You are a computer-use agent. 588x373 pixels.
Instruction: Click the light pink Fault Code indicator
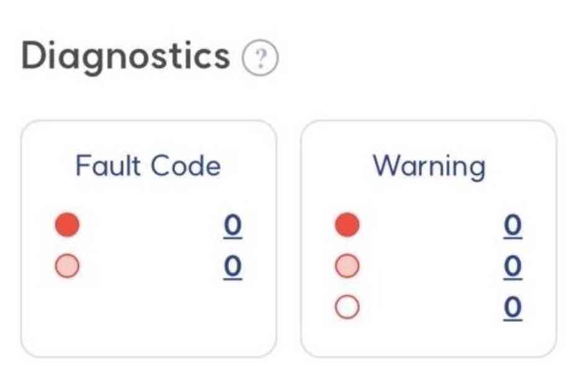click(67, 266)
